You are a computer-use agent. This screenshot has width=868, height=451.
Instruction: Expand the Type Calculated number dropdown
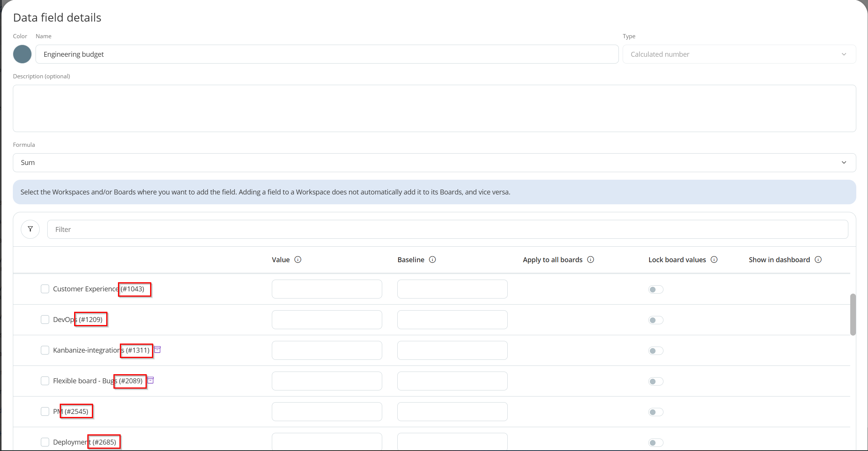coord(739,54)
